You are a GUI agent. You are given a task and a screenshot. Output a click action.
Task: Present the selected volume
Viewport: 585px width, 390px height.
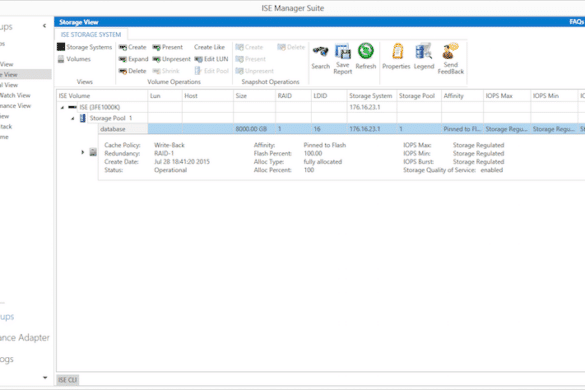pos(168,47)
